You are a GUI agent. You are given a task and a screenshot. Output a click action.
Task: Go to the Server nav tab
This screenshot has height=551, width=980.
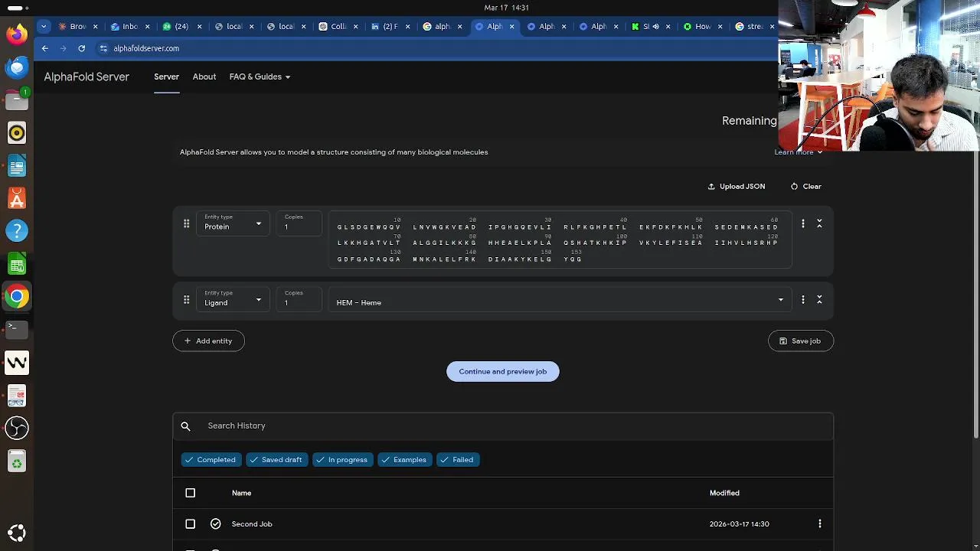point(166,77)
